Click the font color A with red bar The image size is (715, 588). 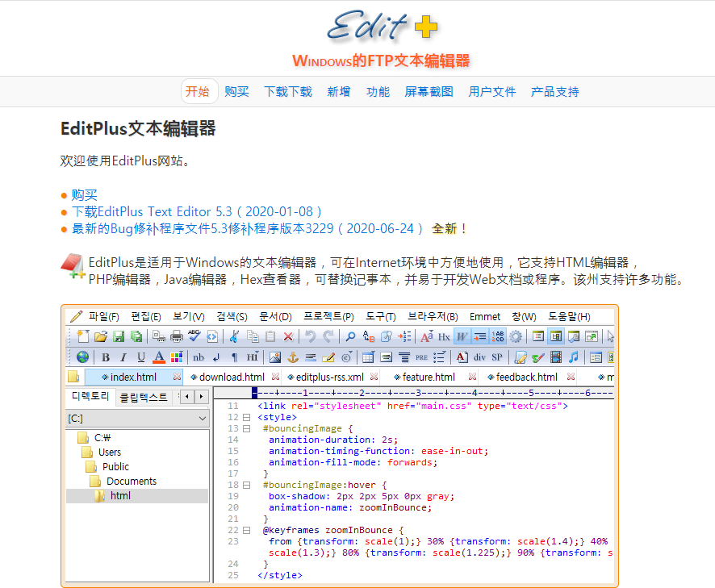(x=159, y=357)
